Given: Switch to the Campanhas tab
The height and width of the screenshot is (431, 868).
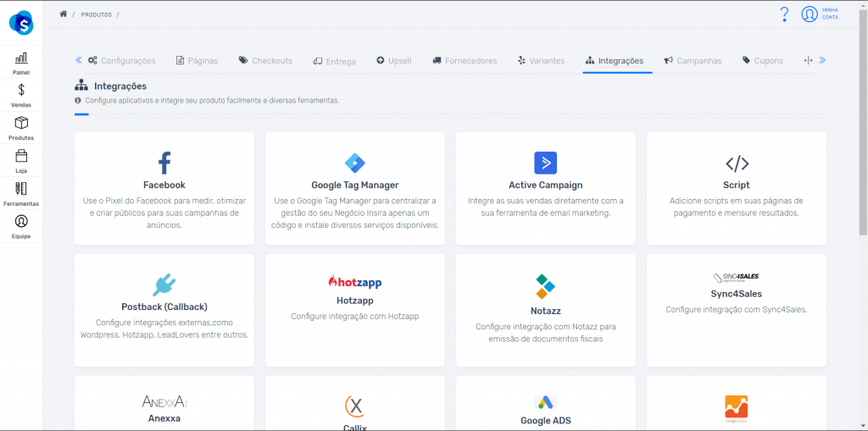Looking at the screenshot, I should [693, 61].
